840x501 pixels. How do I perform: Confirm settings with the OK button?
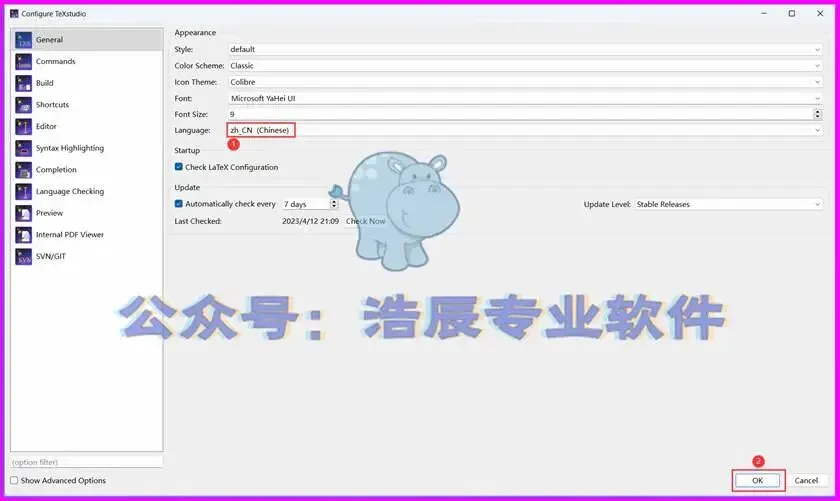(x=758, y=481)
